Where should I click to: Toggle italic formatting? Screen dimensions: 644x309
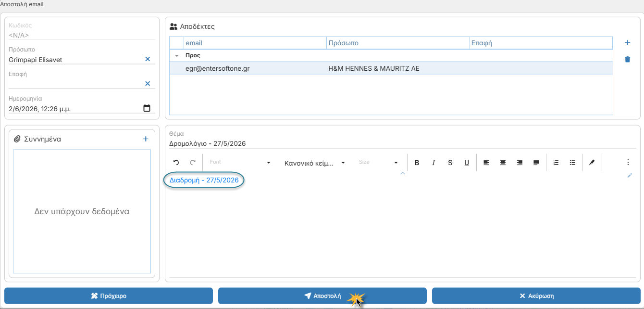tap(433, 163)
